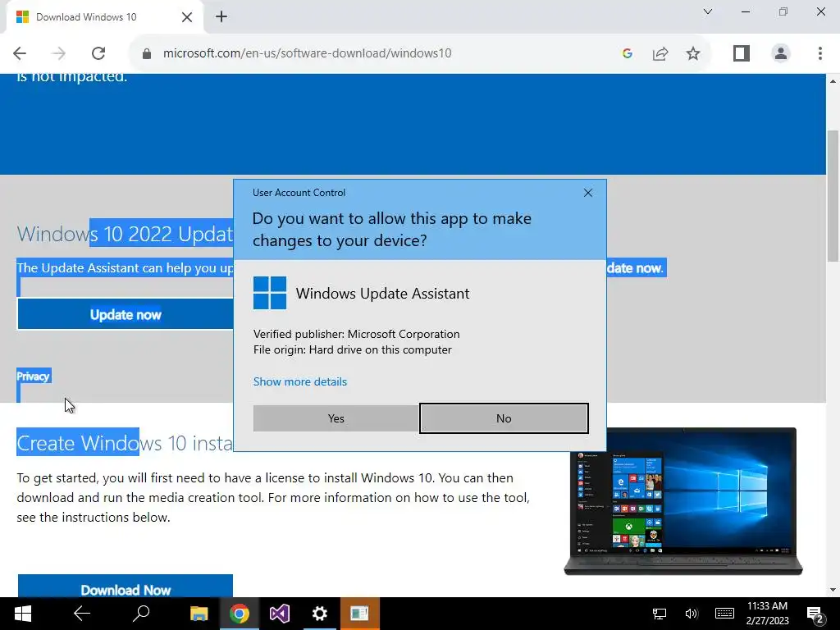Click the Download Now button
The height and width of the screenshot is (630, 840).
[126, 586]
